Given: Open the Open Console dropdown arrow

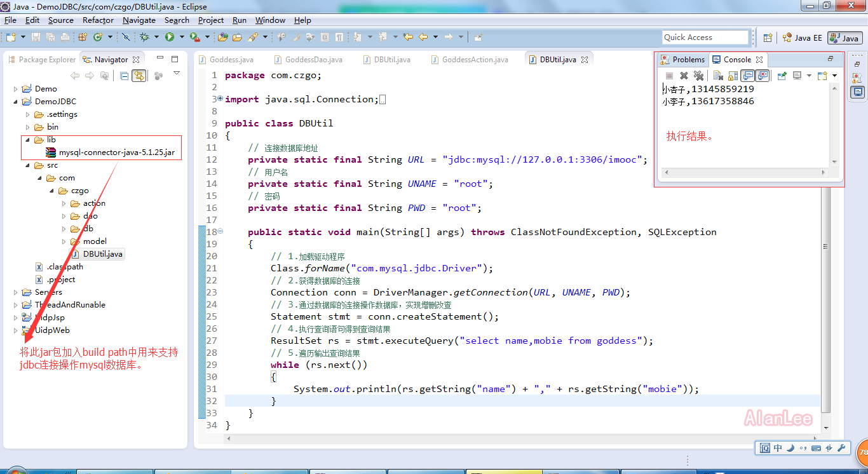Looking at the screenshot, I should tap(835, 76).
